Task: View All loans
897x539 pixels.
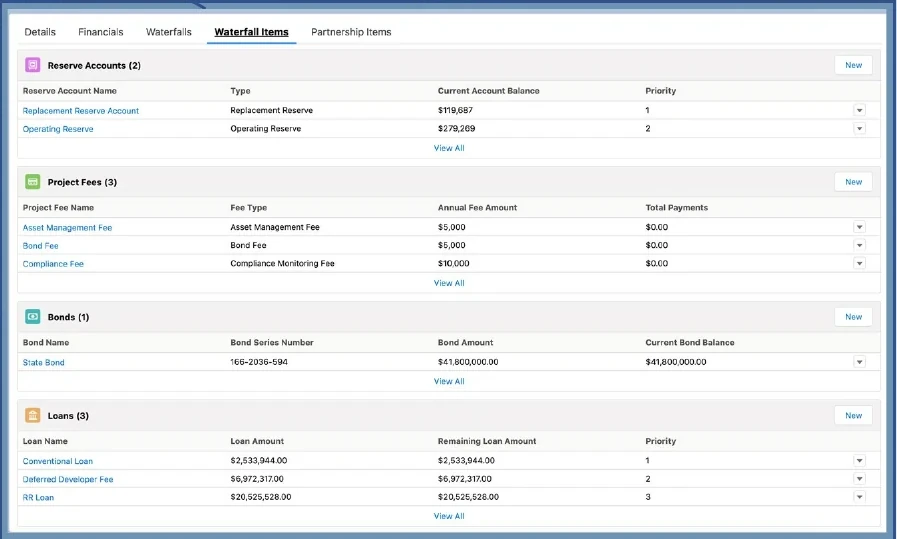Action: (x=449, y=516)
